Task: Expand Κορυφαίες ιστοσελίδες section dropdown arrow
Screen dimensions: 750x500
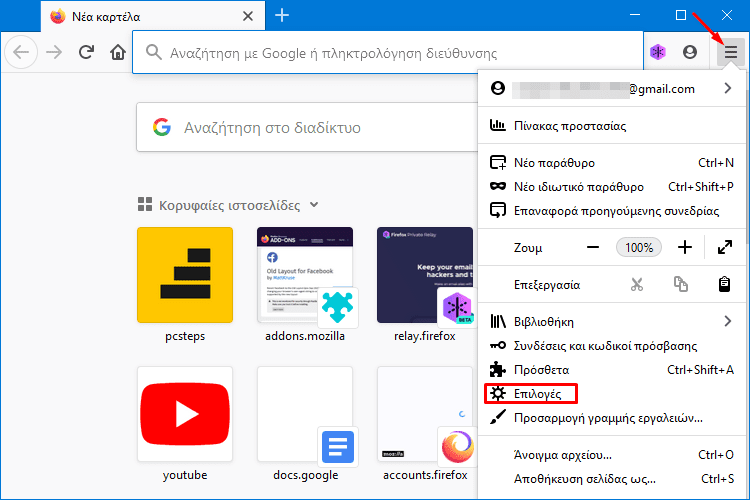Action: tap(314, 205)
